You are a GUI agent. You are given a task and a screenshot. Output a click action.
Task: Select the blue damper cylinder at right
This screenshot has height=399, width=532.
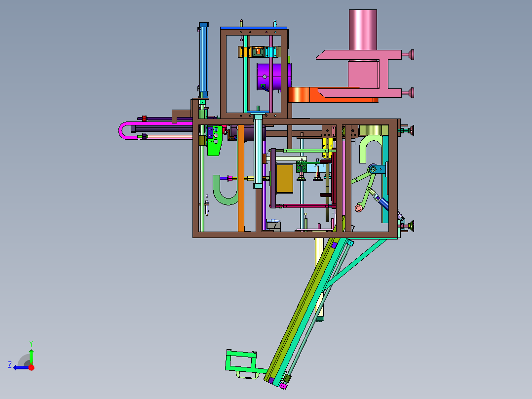click(383, 203)
